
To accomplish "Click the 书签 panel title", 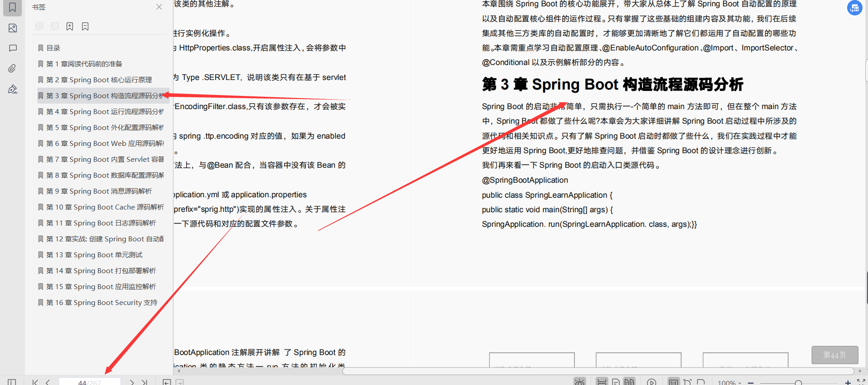I will 39,7.
